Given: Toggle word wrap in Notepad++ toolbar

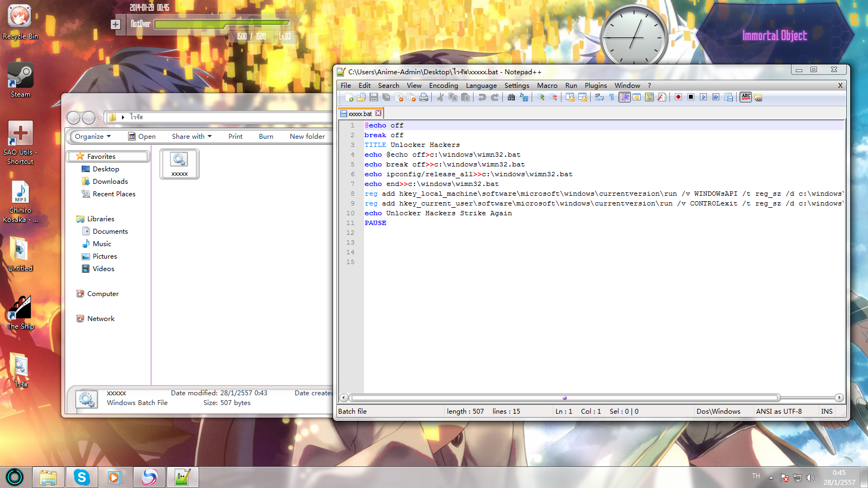Looking at the screenshot, I should [x=599, y=98].
